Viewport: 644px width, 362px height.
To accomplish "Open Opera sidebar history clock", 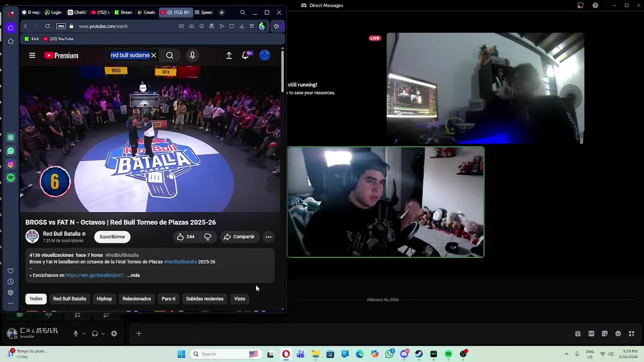I will click(x=11, y=282).
